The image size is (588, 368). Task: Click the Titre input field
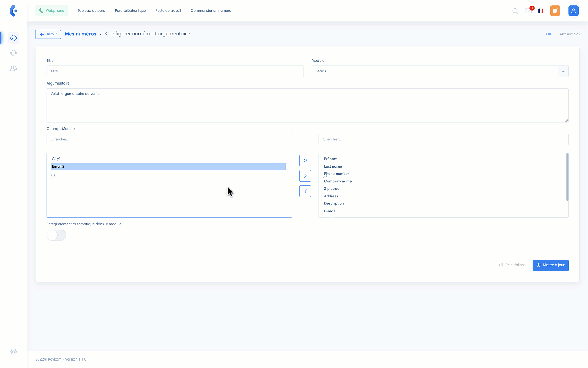click(x=175, y=71)
